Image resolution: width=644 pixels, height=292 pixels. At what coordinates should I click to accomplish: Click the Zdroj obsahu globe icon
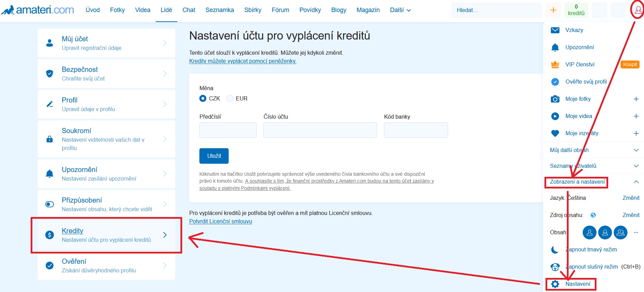[x=593, y=215]
